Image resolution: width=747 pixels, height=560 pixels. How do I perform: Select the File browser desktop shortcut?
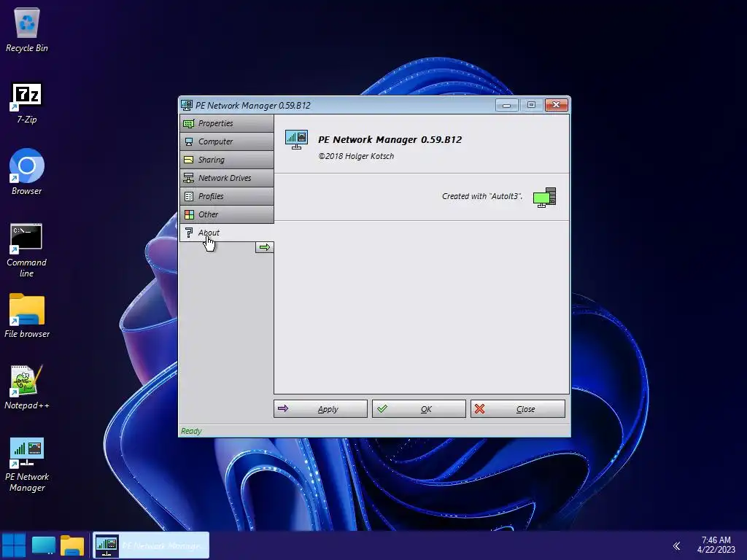[27, 316]
